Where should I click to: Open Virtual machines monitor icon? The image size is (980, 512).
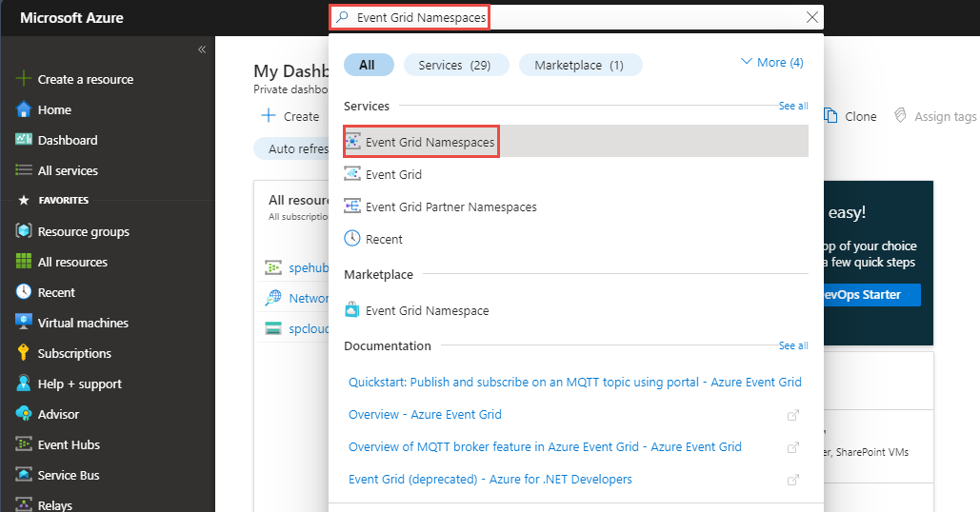coord(24,323)
